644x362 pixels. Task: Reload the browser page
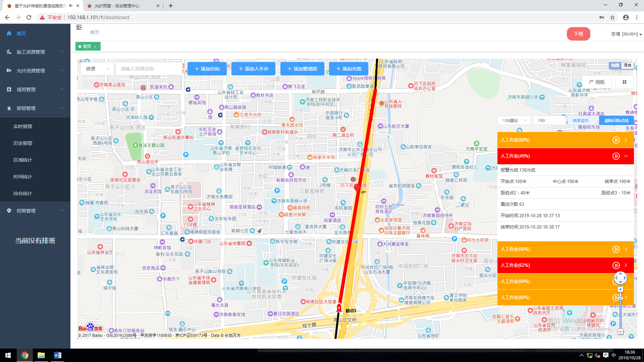[x=29, y=17]
